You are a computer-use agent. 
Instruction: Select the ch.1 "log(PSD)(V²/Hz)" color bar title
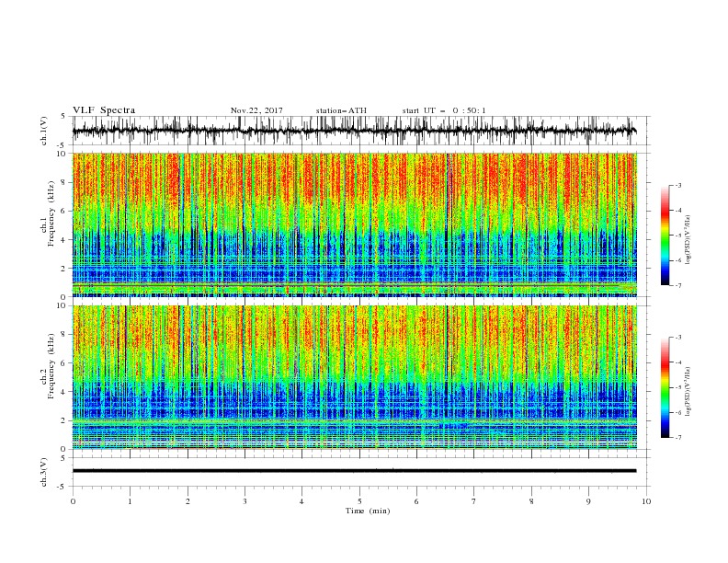688,240
